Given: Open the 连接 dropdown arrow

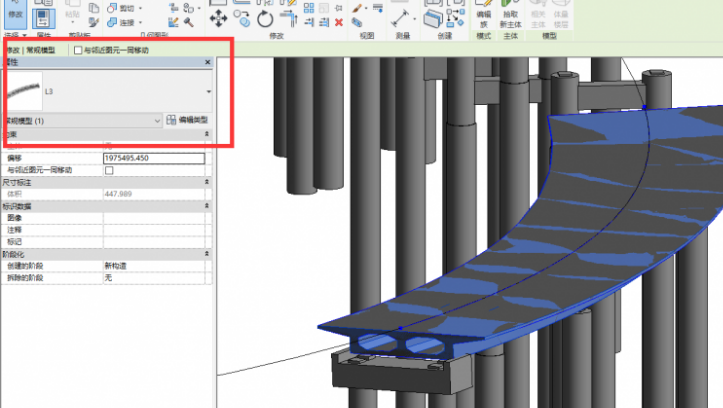Looking at the screenshot, I should point(140,22).
